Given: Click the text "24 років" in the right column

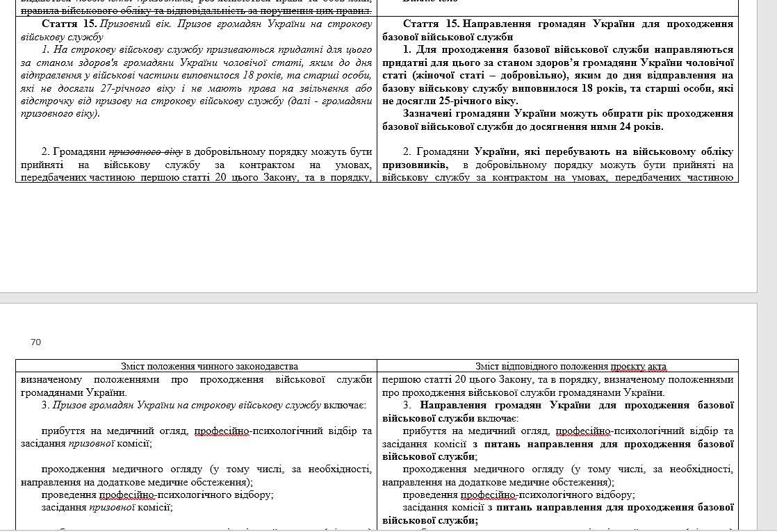Looking at the screenshot, I should pyautogui.click(x=644, y=127).
